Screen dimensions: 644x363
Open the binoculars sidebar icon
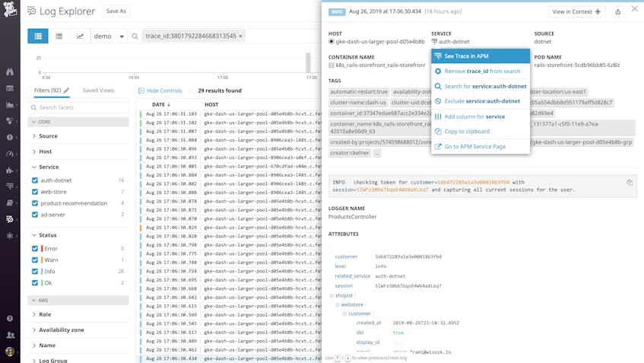tap(10, 72)
